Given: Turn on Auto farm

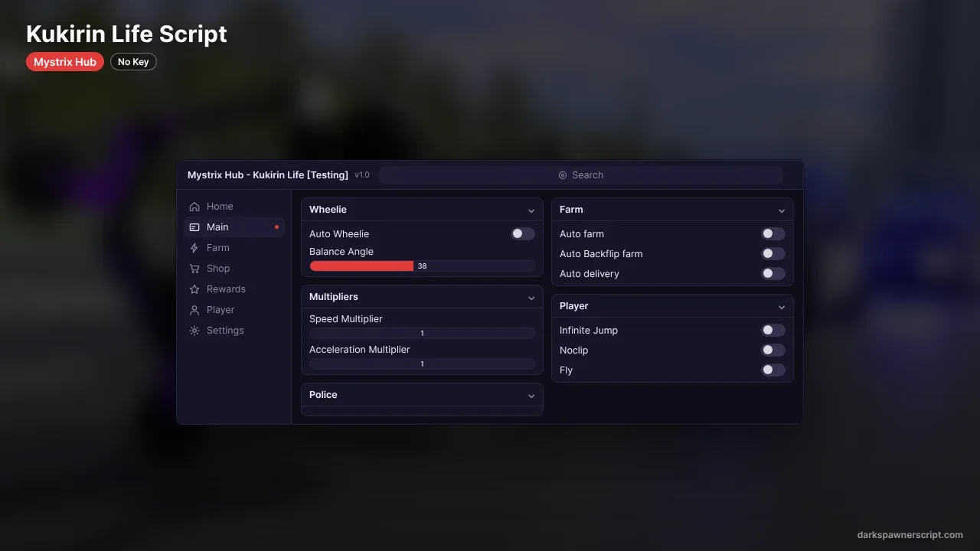Looking at the screenshot, I should pos(773,234).
